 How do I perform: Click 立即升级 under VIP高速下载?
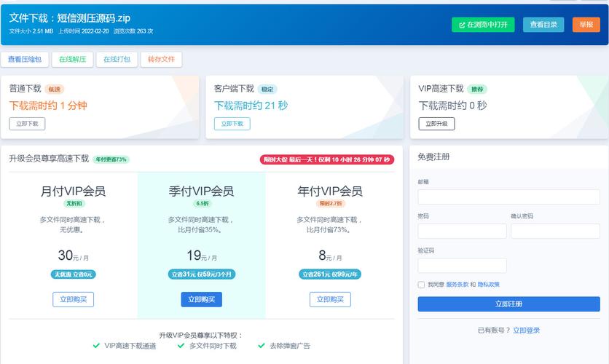(436, 124)
